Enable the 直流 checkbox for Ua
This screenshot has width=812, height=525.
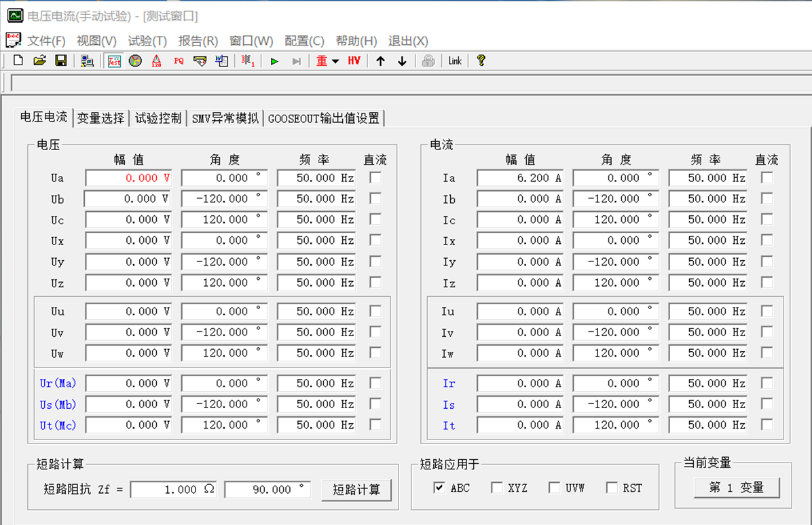375,178
